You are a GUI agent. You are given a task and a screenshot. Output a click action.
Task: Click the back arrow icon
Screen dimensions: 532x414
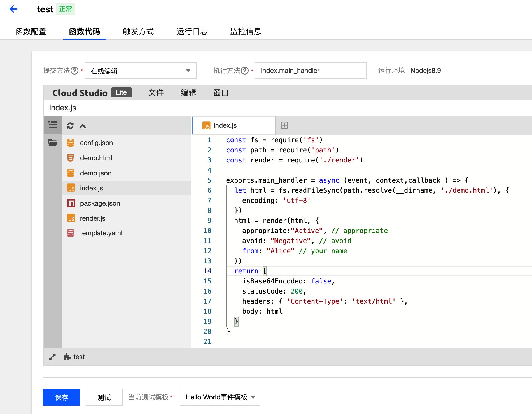tap(13, 9)
